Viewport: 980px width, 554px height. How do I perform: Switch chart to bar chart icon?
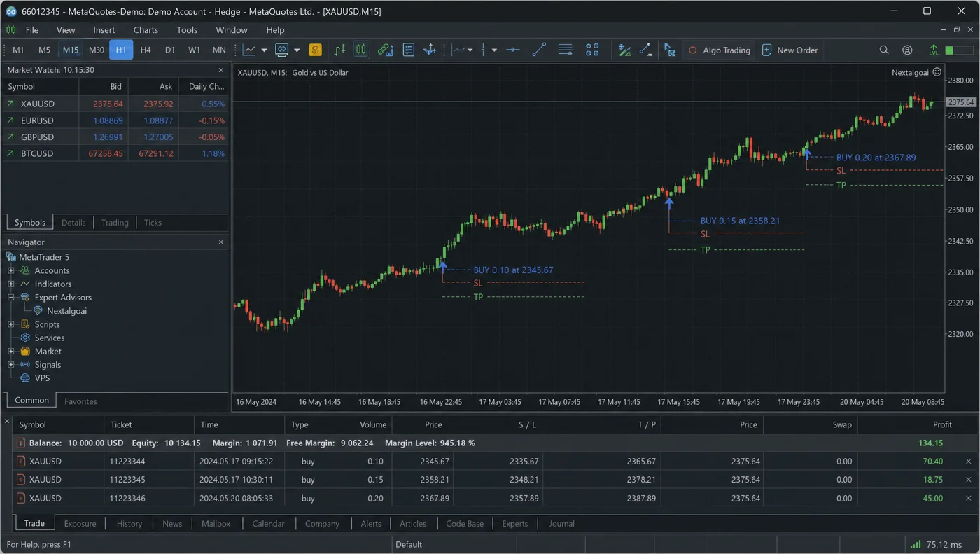coord(340,50)
